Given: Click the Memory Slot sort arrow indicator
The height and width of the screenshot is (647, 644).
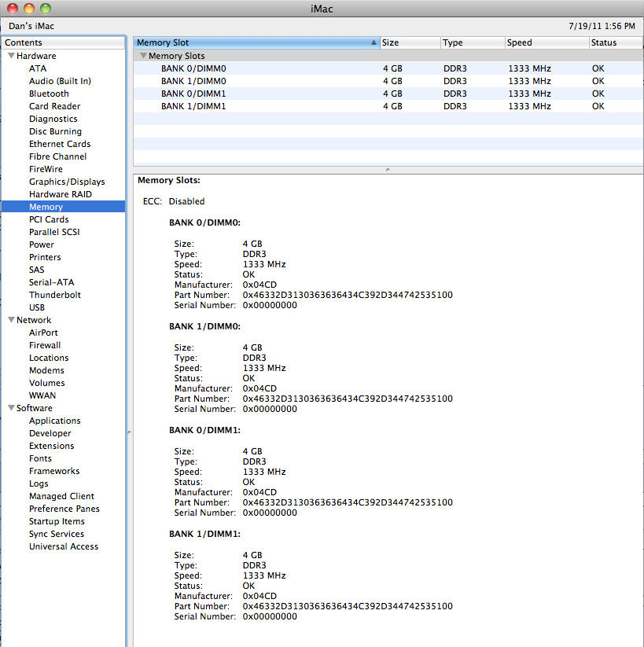Looking at the screenshot, I should coord(374,42).
